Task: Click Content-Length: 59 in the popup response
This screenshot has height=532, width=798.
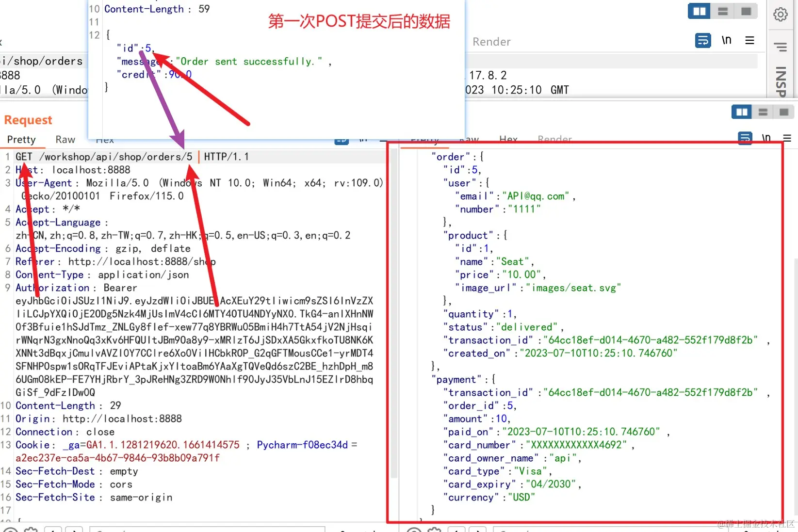Action: point(157,9)
